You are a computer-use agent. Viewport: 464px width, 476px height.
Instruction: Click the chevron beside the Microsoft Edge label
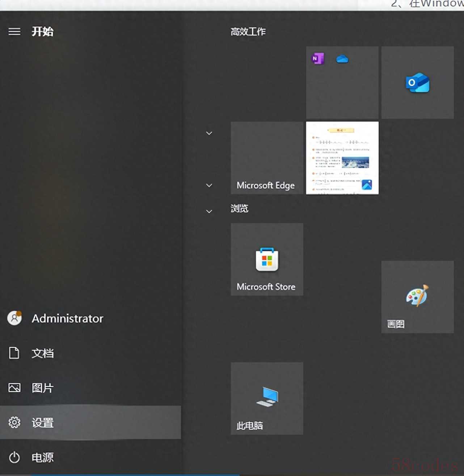[209, 185]
